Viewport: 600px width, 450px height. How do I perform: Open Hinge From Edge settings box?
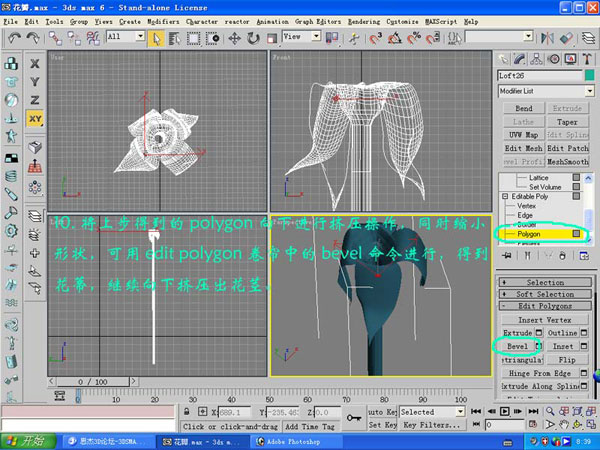pyautogui.click(x=584, y=373)
